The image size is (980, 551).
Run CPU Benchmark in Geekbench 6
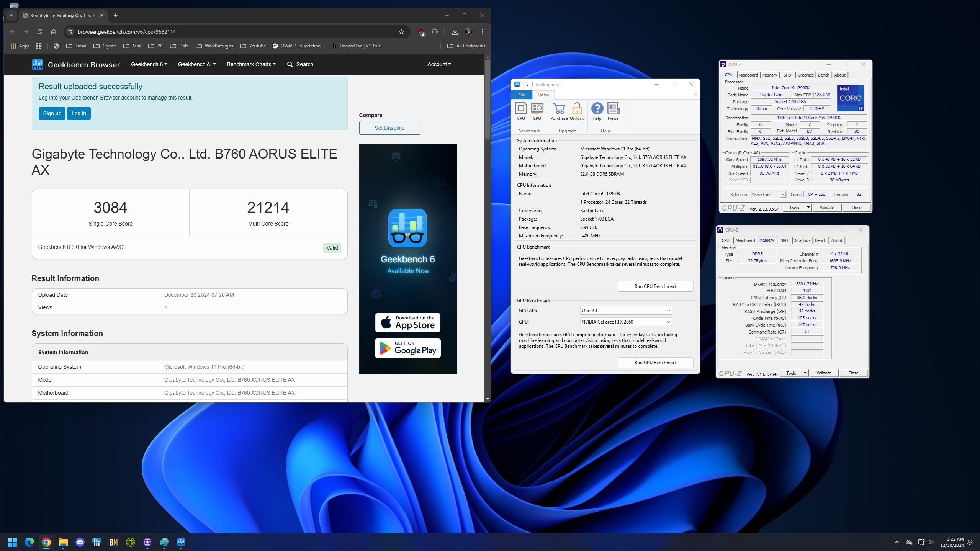(655, 286)
